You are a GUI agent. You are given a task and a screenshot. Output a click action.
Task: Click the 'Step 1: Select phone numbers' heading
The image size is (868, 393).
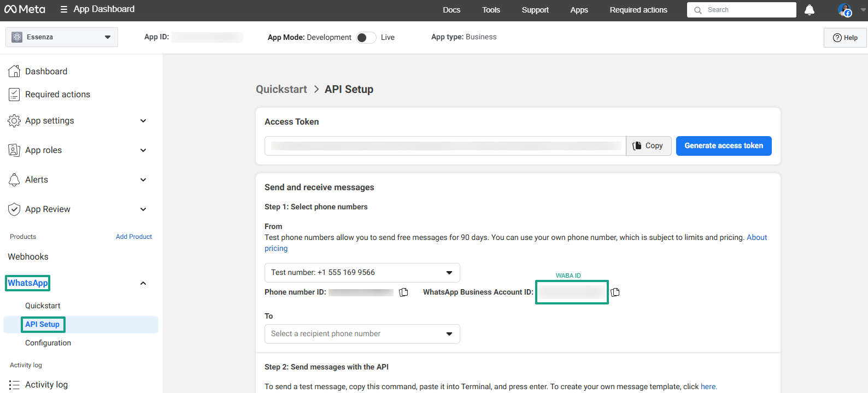tap(316, 207)
